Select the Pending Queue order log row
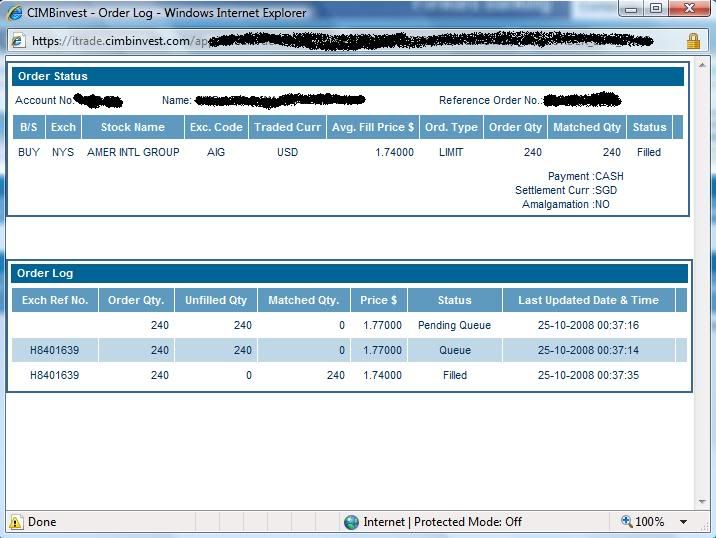 348,325
